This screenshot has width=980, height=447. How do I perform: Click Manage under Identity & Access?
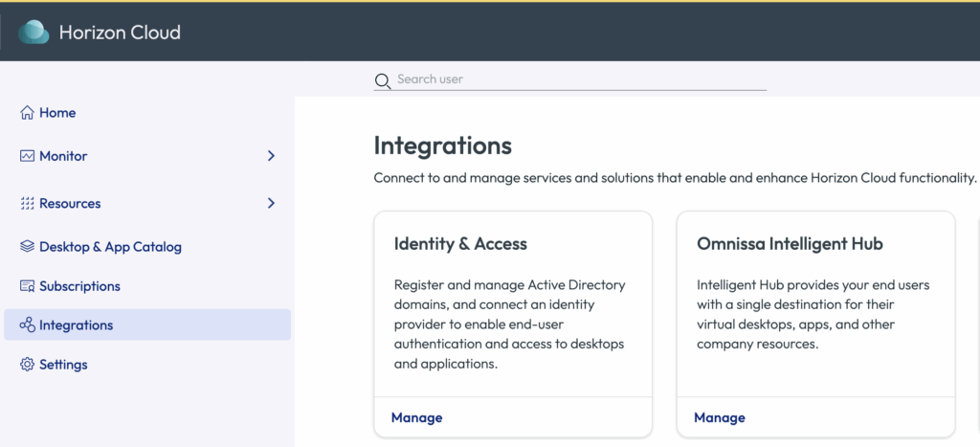pos(416,417)
